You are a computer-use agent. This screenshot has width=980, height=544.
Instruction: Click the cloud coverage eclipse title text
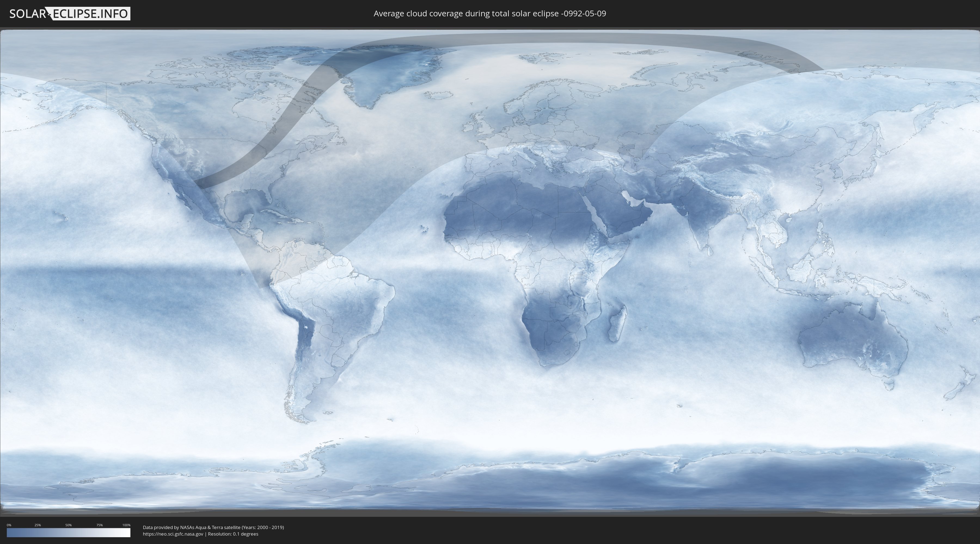click(490, 14)
